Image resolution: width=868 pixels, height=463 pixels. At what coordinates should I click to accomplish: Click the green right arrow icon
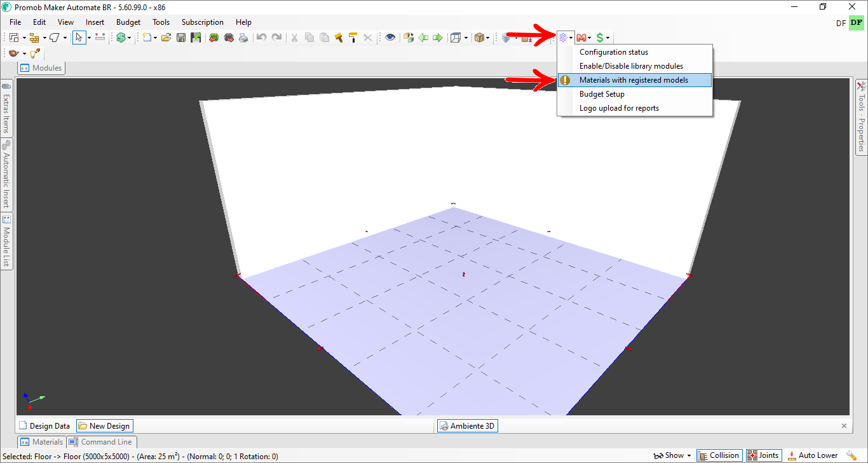click(438, 38)
